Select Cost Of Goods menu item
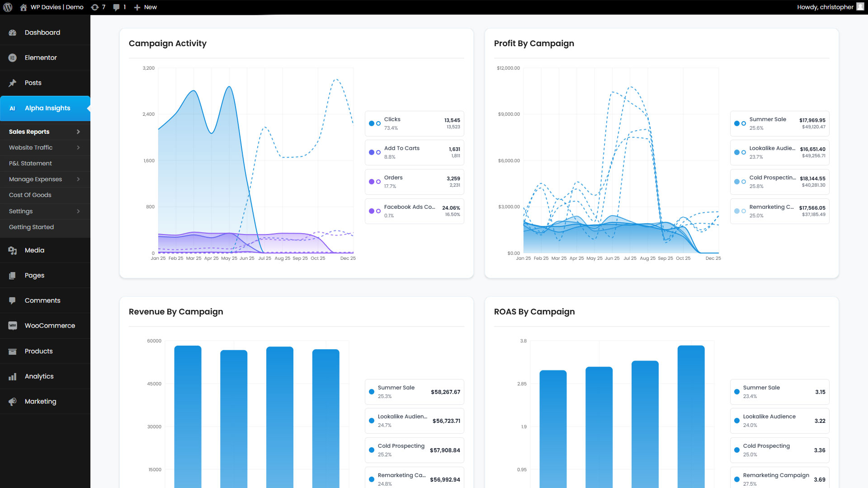The image size is (868, 488). (x=30, y=195)
